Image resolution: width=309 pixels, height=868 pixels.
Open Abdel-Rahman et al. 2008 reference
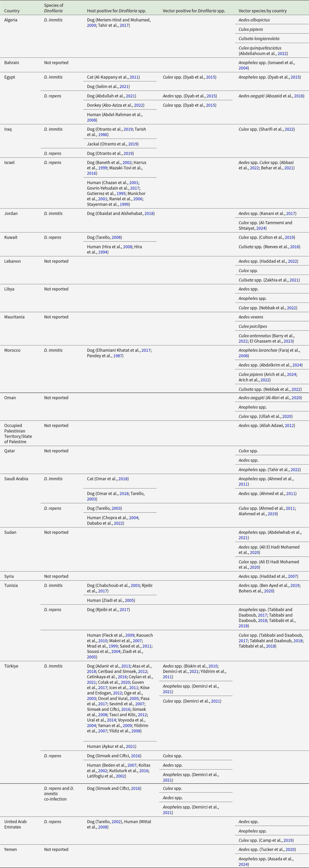(x=91, y=120)
